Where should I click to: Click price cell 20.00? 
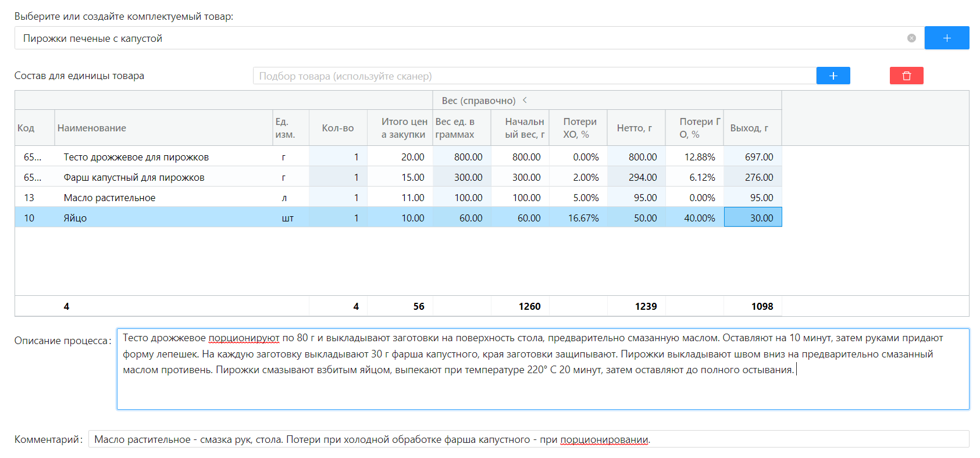(x=400, y=157)
